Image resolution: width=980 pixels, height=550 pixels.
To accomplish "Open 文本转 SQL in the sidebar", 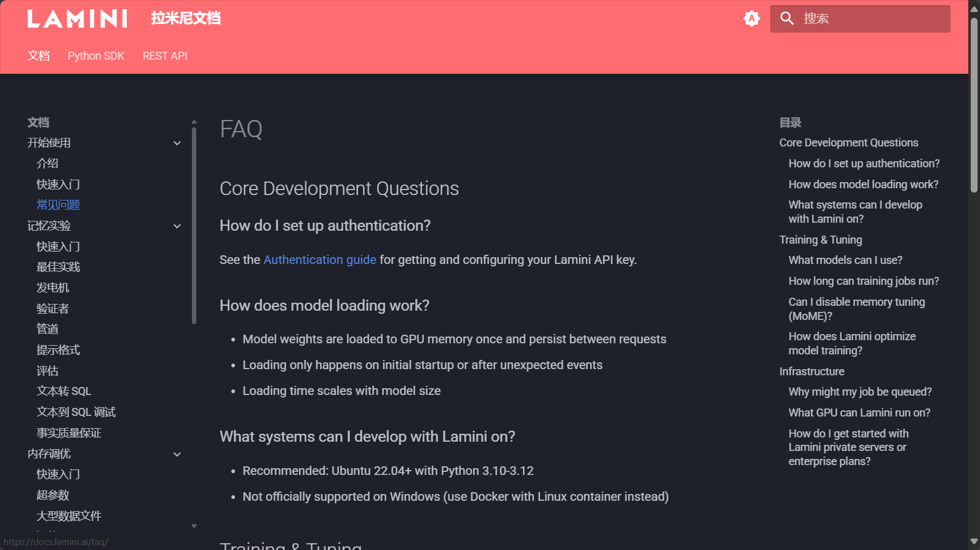I will pos(64,391).
